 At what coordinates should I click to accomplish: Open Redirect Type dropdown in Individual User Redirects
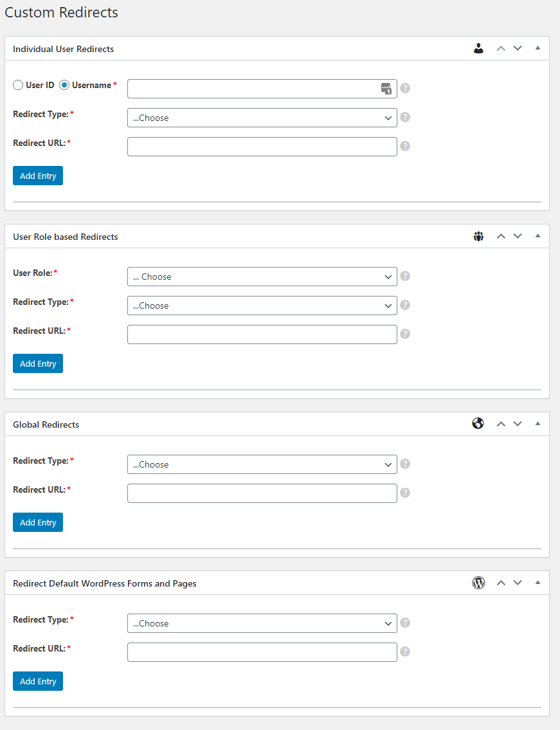tap(262, 118)
